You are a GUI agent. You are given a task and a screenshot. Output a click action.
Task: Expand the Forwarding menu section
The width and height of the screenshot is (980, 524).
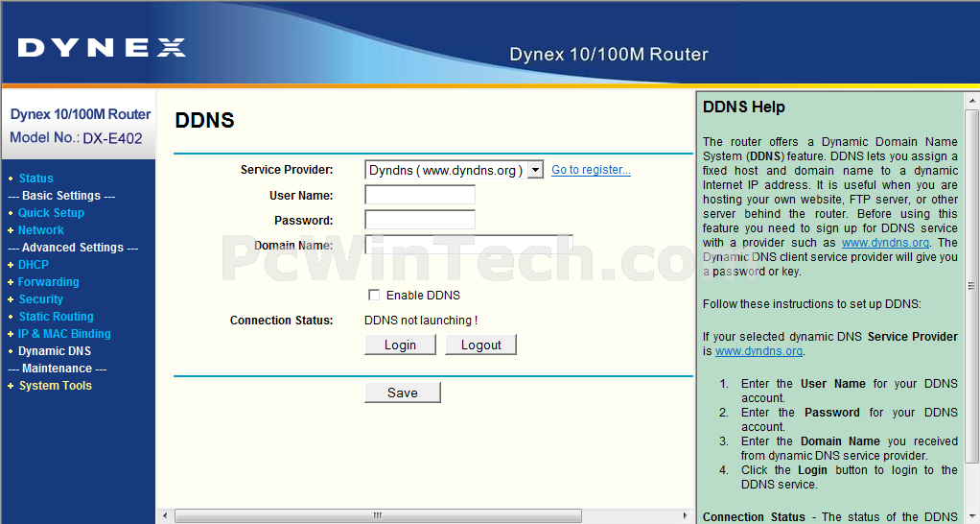tap(48, 282)
